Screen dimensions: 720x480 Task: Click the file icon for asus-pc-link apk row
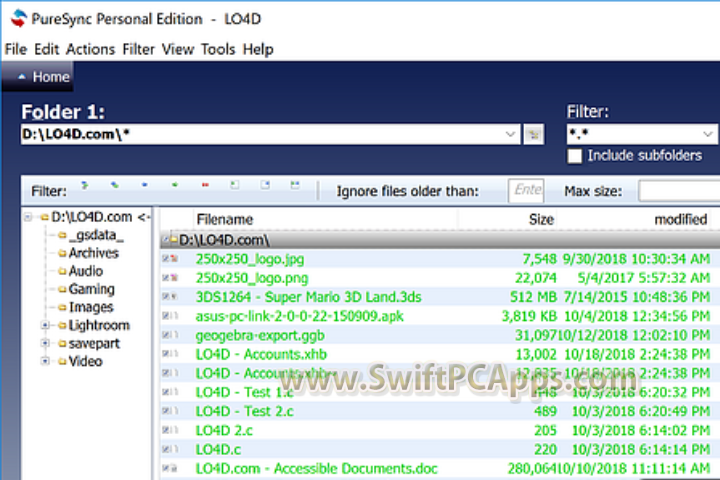174,316
